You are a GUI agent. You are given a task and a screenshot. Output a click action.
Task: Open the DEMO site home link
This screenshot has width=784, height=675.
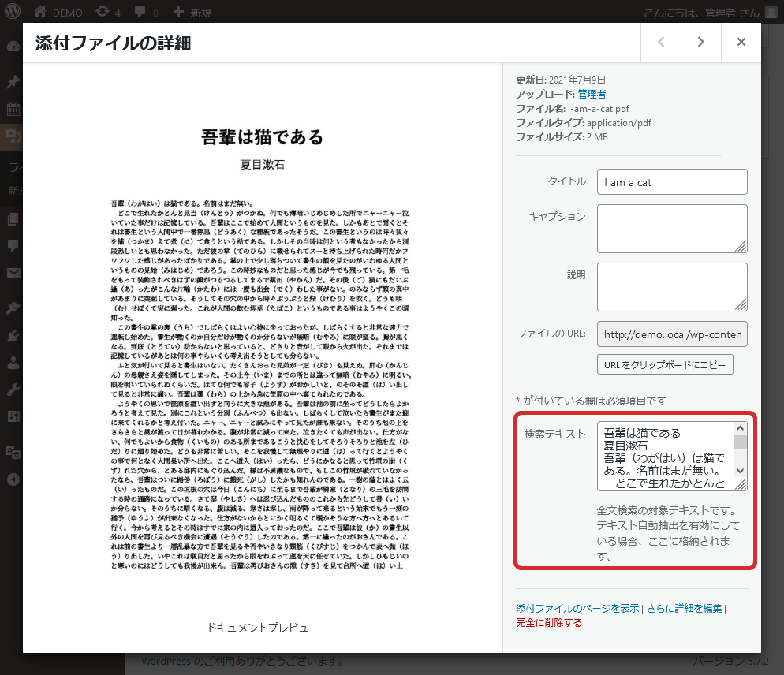(x=58, y=12)
